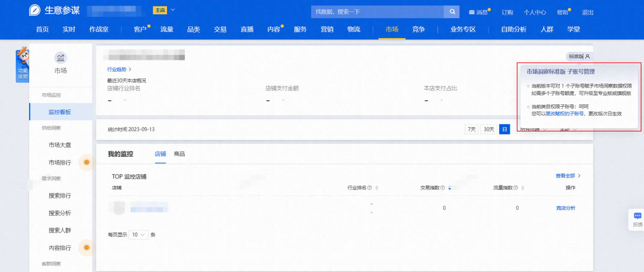Screen dimensions: 644x272
Task: Open the 功能说明 mascot badge
Action: pyautogui.click(x=22, y=64)
